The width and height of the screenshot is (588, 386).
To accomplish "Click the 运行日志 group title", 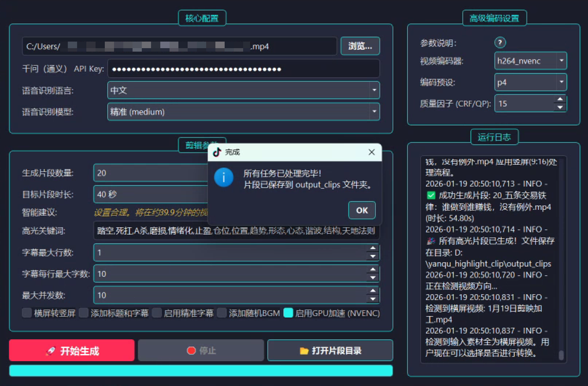I will pyautogui.click(x=494, y=137).
